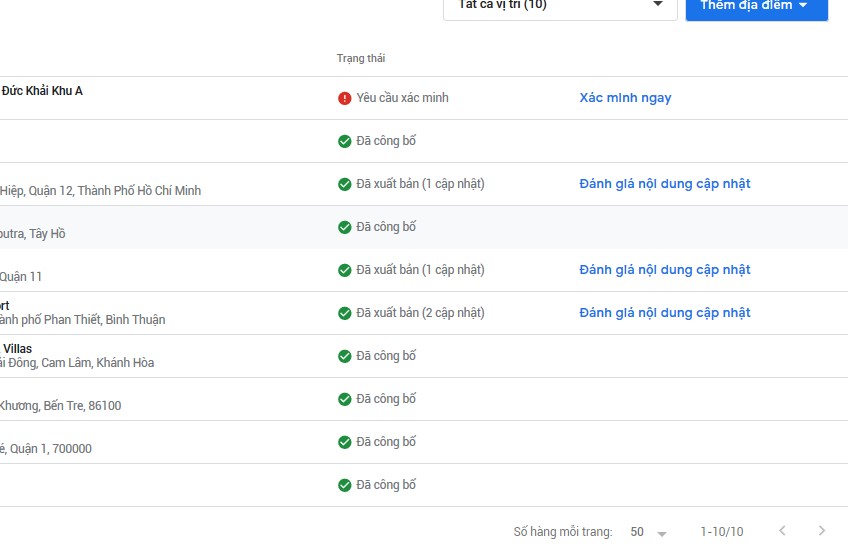
Task: Open rows-per-page dropdown showing 50
Action: pyautogui.click(x=648, y=532)
